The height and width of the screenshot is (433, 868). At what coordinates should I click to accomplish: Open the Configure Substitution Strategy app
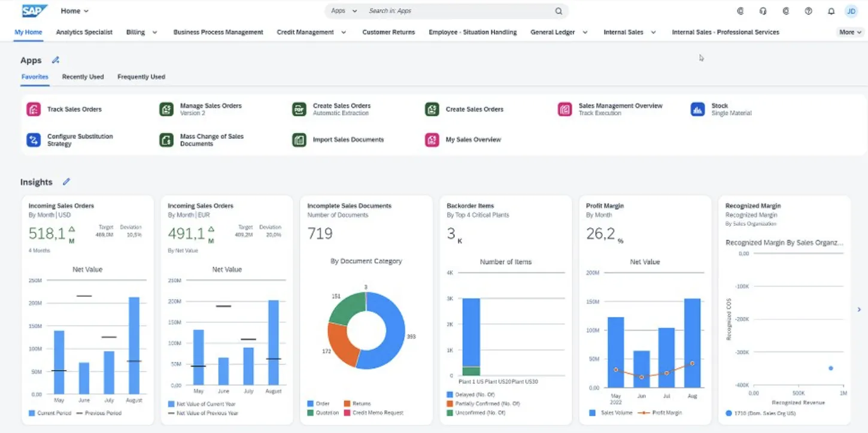pyautogui.click(x=79, y=140)
